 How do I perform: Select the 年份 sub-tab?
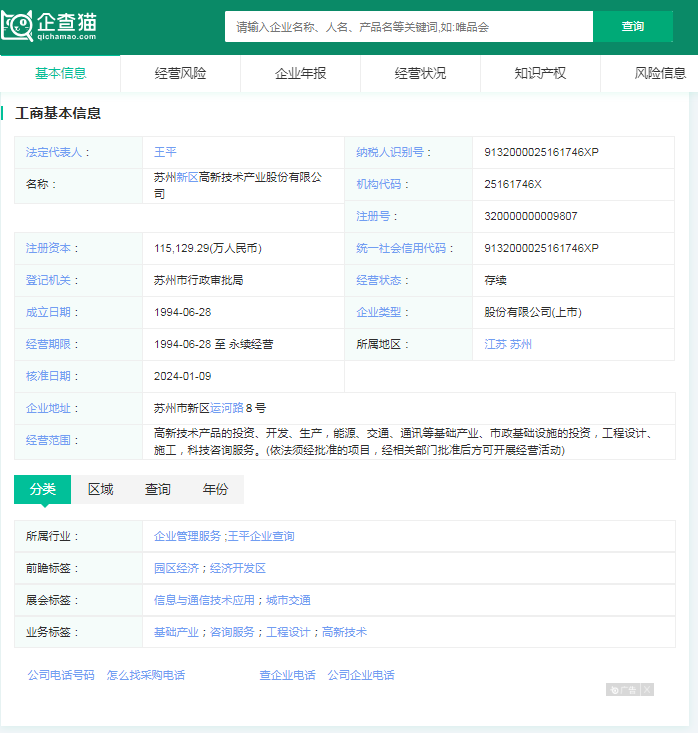[215, 489]
